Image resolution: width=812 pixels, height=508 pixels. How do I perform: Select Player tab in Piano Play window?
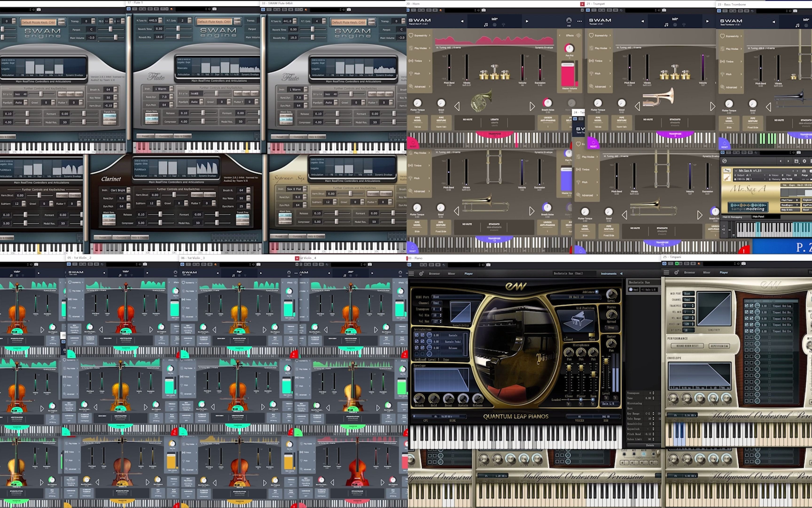468,274
